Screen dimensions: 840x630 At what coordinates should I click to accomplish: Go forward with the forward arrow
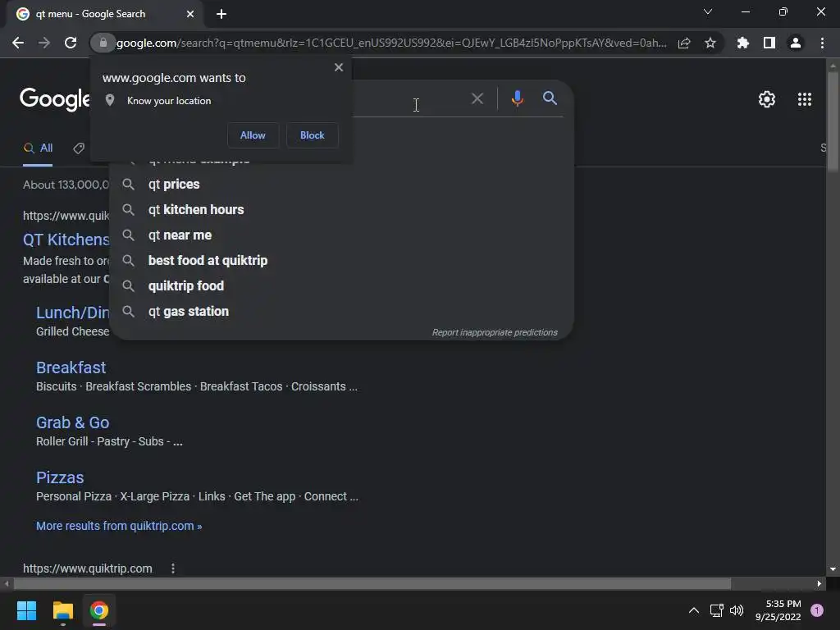[44, 43]
